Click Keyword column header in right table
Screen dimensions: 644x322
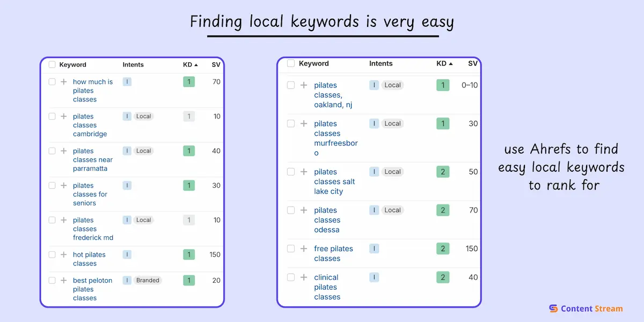pyautogui.click(x=313, y=63)
